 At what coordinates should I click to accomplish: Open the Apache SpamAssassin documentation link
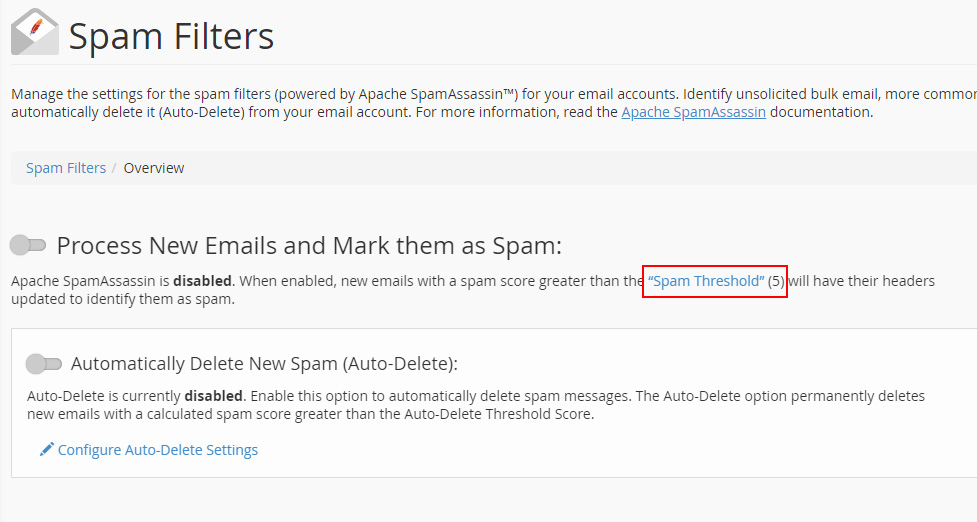tap(693, 112)
